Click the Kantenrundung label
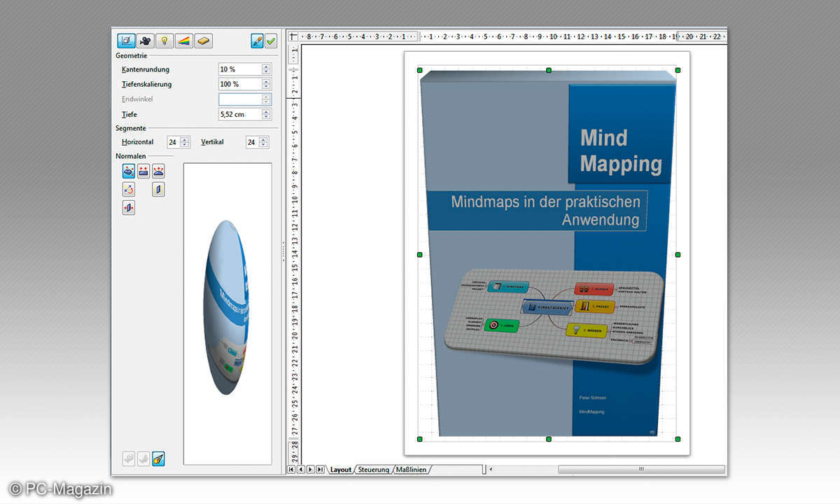This screenshot has width=840, height=504. coord(146,69)
